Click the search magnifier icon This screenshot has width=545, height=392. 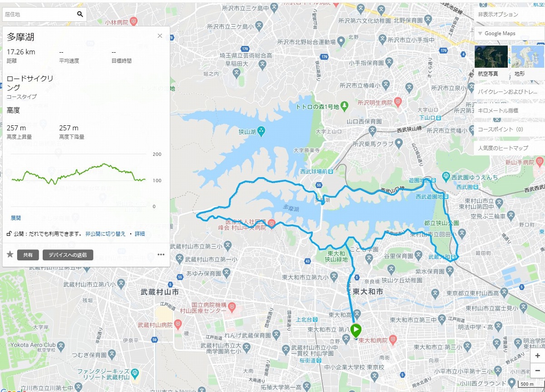[x=80, y=15]
